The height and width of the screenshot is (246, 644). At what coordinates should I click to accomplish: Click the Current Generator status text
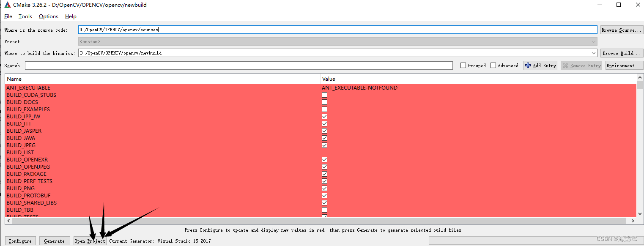click(160, 241)
